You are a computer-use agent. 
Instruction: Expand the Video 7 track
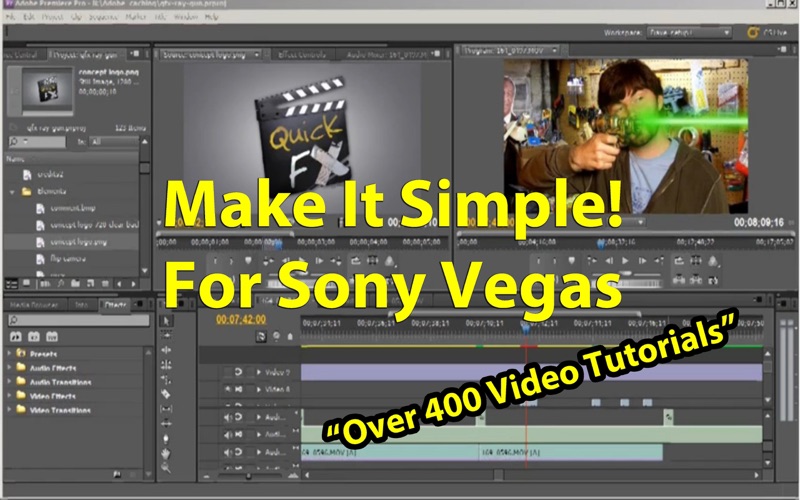pos(259,372)
